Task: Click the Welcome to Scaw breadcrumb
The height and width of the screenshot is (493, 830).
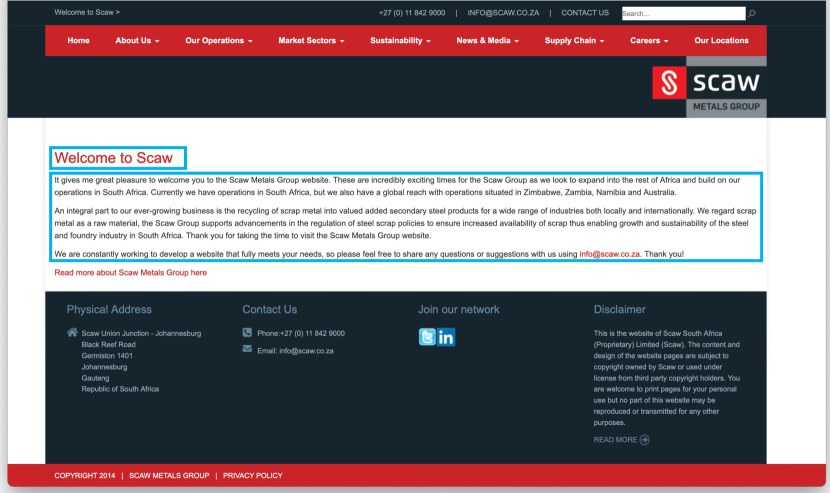Action: (87, 12)
